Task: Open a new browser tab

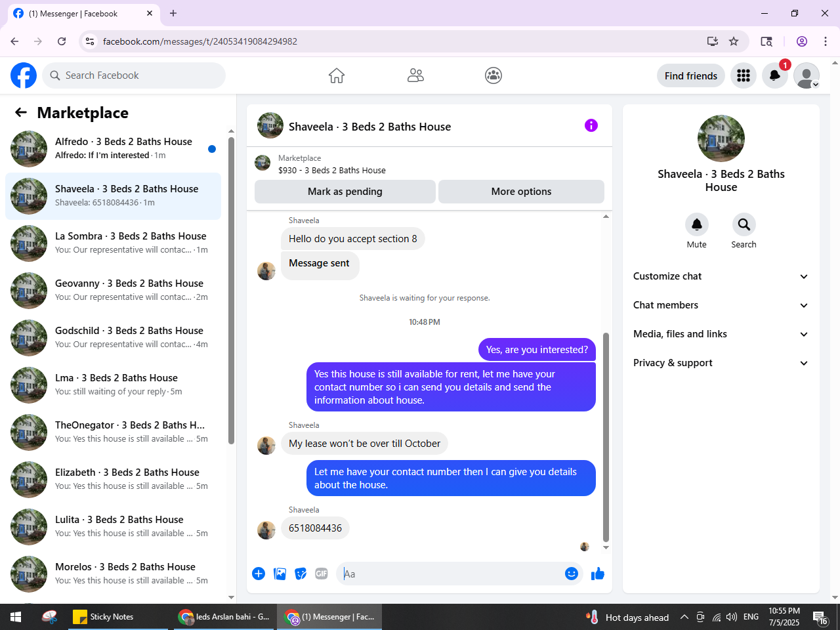Action: click(173, 13)
